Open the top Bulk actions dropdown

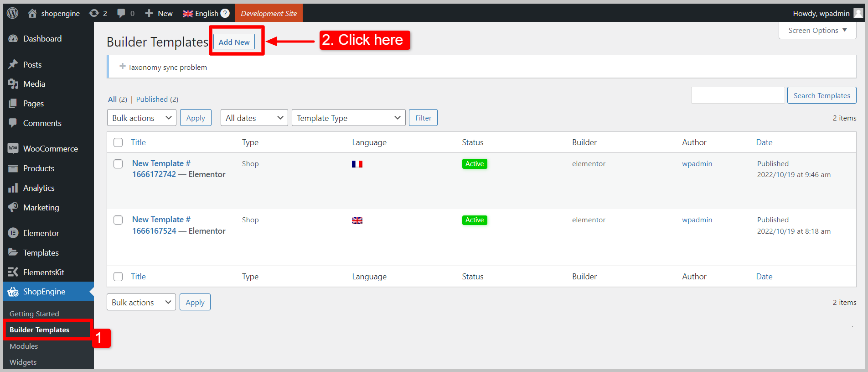[x=142, y=118]
